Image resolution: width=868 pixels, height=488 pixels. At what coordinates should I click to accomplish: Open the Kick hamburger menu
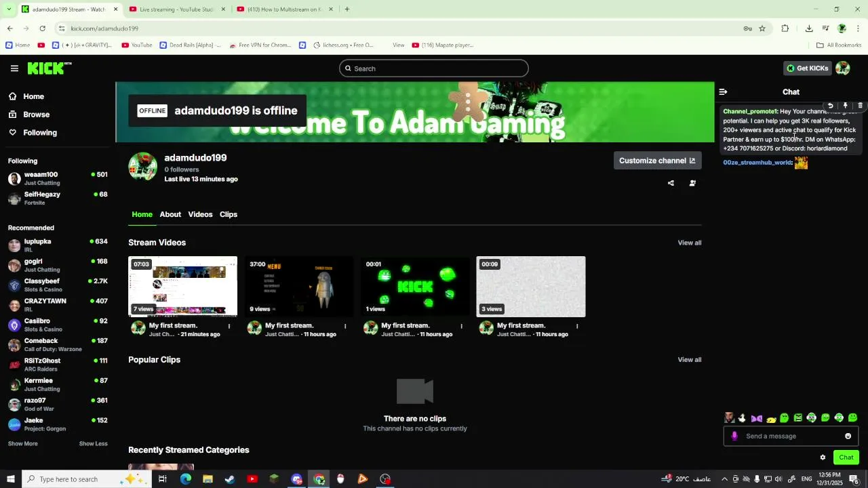click(x=14, y=68)
